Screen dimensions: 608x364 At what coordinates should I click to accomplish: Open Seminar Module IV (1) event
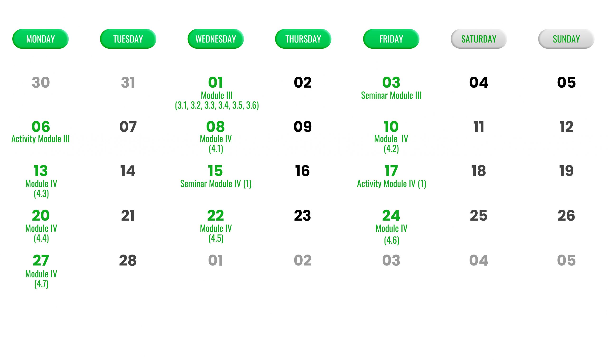tap(216, 184)
